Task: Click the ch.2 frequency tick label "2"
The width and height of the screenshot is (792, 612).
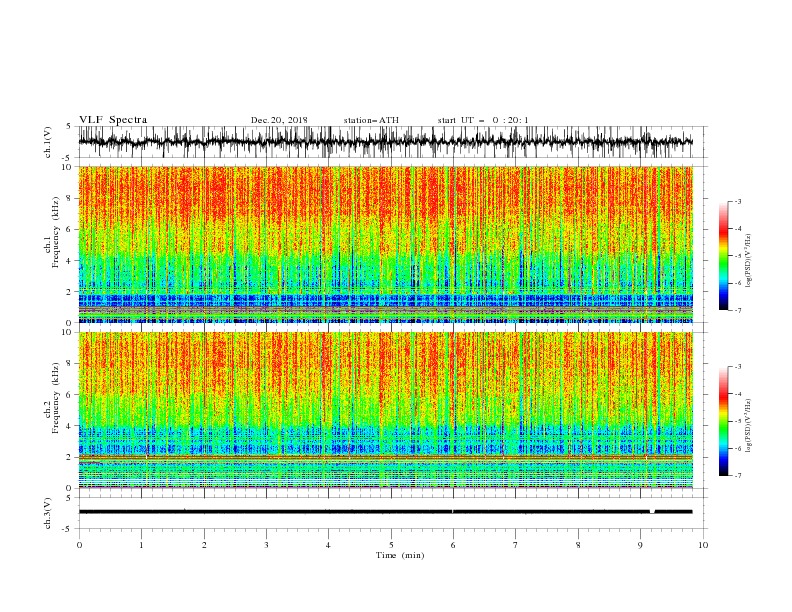Action: tap(70, 457)
